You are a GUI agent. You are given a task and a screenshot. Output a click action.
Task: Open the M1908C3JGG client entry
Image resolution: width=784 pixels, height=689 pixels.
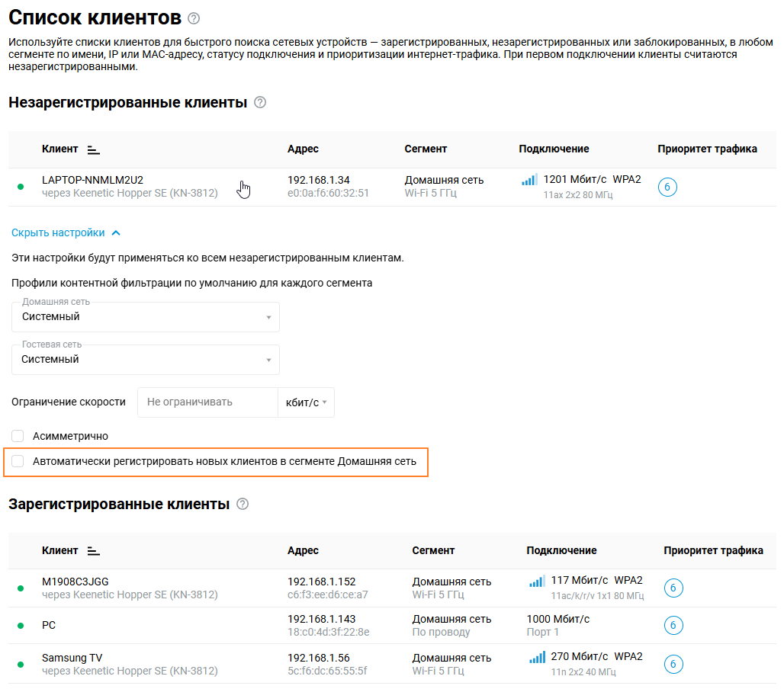[75, 582]
